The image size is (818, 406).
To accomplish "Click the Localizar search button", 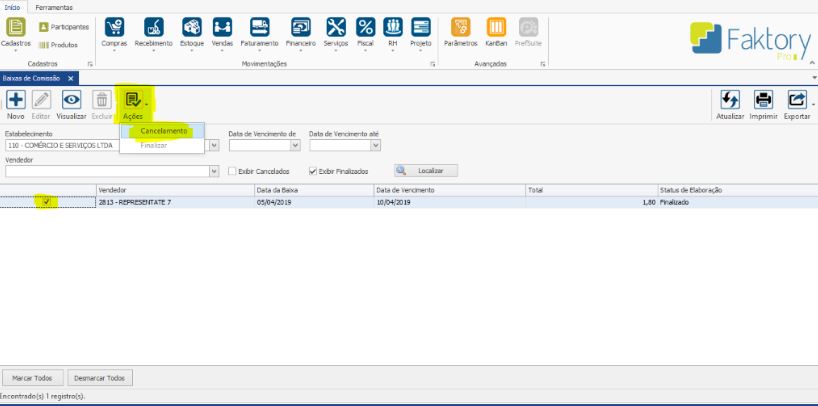I will pyautogui.click(x=418, y=171).
